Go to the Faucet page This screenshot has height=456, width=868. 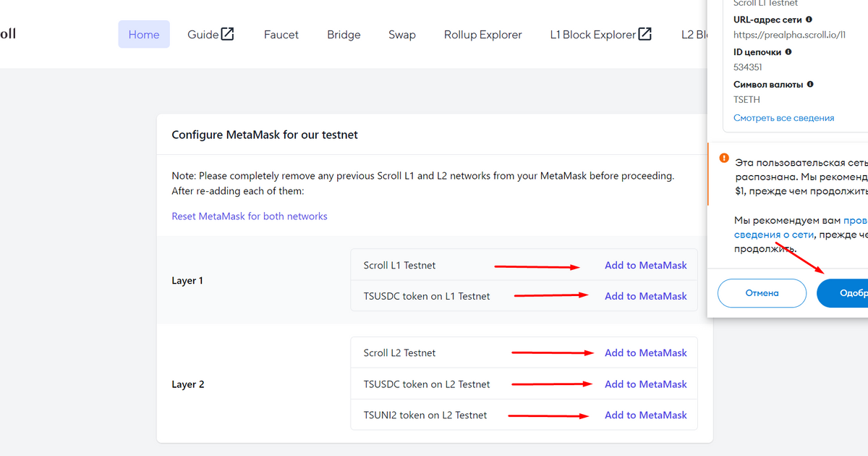pos(281,34)
